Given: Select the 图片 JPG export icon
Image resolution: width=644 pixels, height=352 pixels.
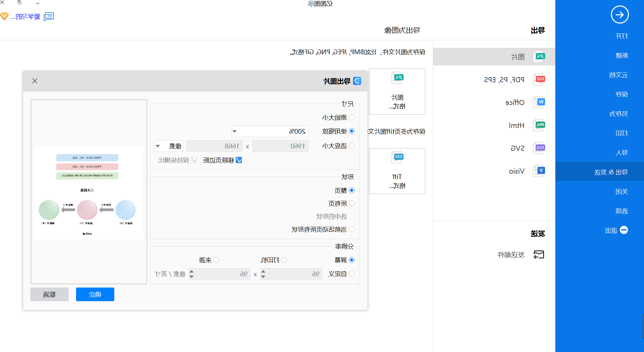Looking at the screenshot, I should pyautogui.click(x=539, y=57).
